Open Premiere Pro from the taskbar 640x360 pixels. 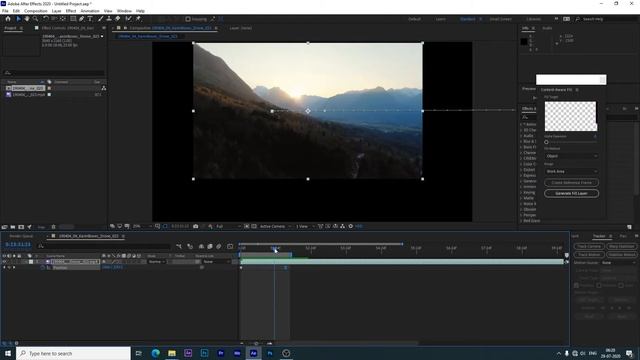(221, 353)
